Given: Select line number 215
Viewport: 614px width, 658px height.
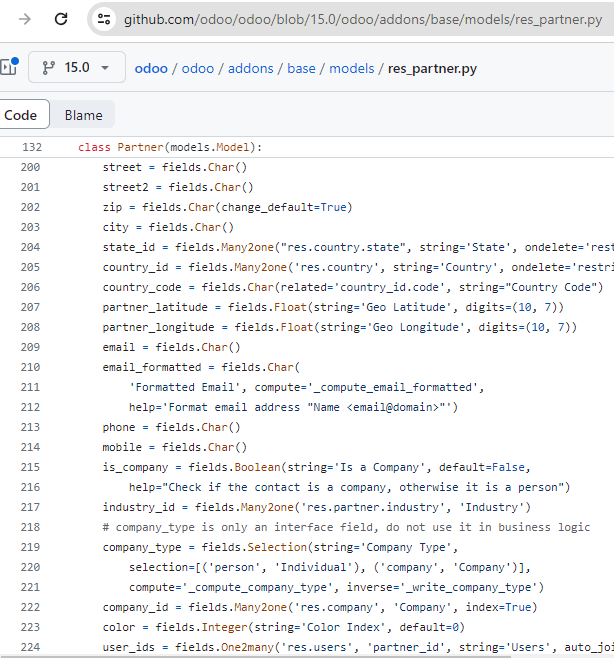Looking at the screenshot, I should tap(30, 467).
